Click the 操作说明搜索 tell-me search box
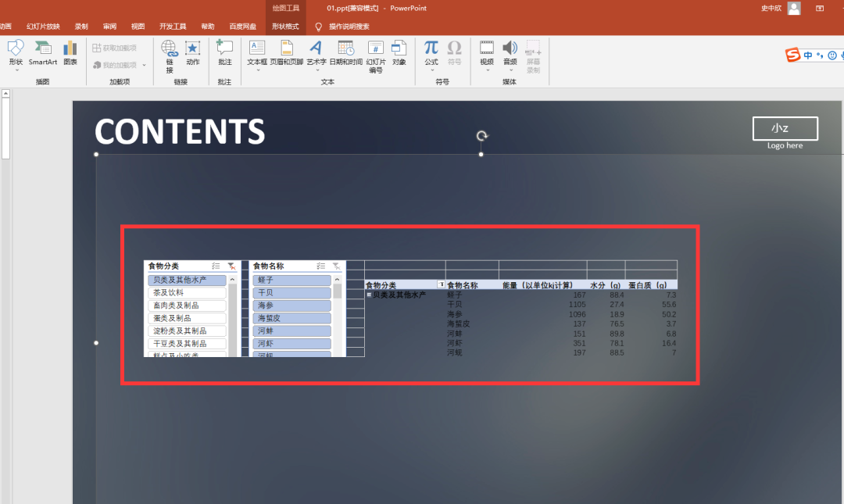 pyautogui.click(x=349, y=27)
